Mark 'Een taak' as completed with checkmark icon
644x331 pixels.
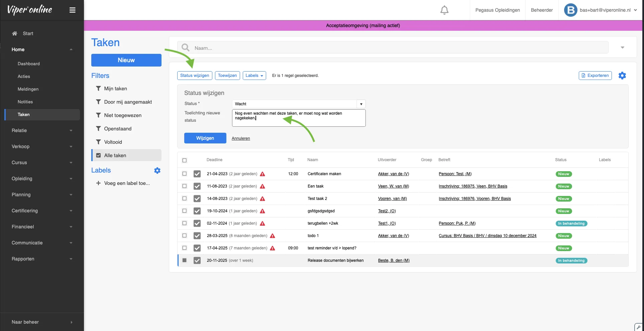pos(197,186)
